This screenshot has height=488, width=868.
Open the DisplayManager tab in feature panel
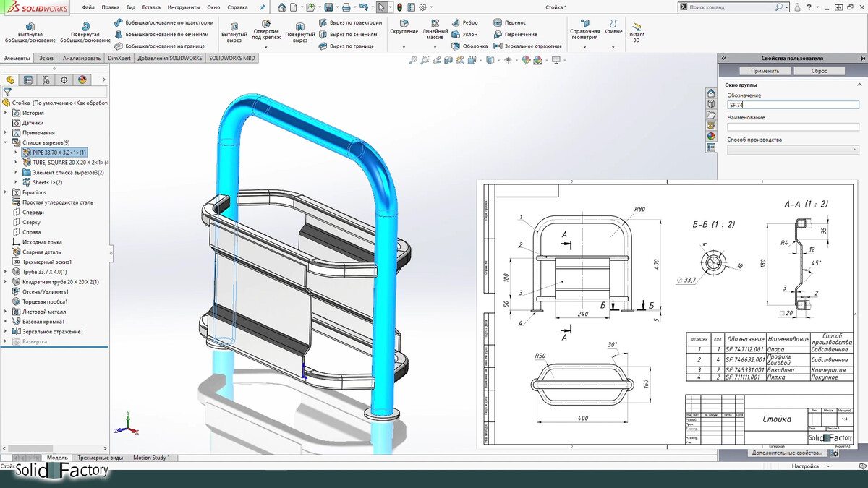click(x=82, y=80)
